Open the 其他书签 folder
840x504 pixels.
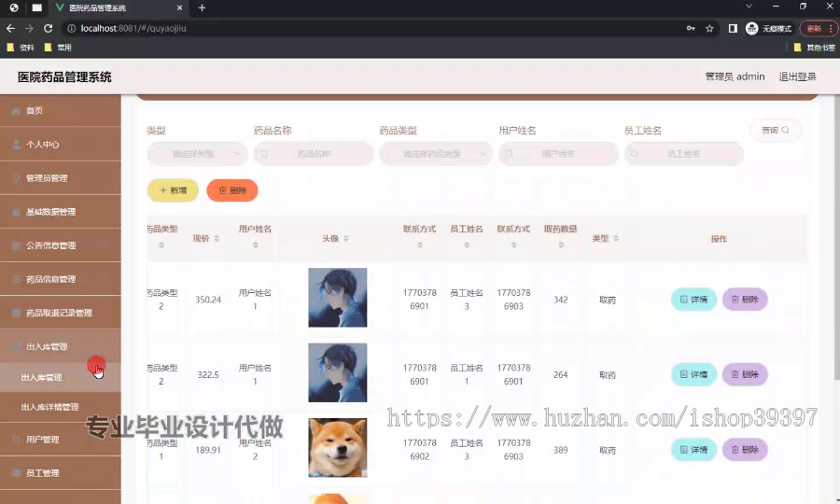pyautogui.click(x=814, y=48)
